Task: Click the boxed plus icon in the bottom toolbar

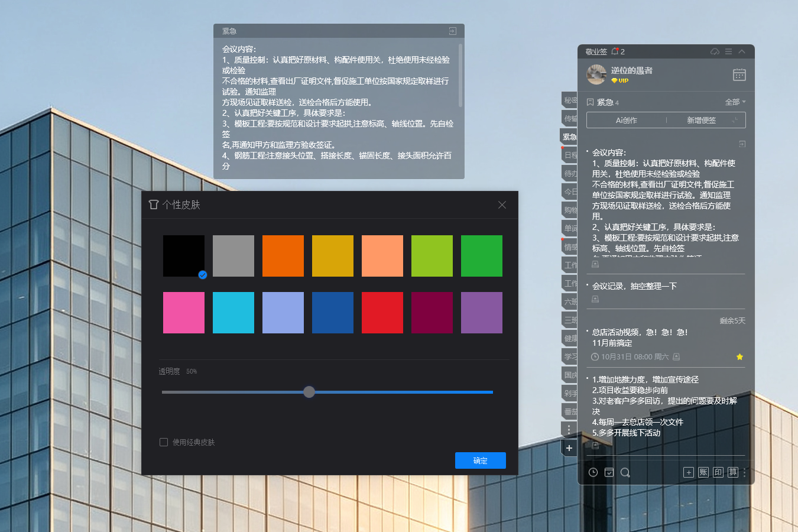Action: (x=689, y=472)
